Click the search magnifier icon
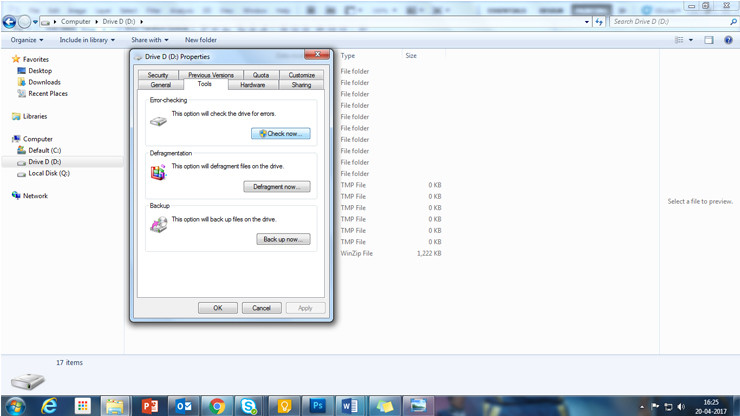 point(733,22)
